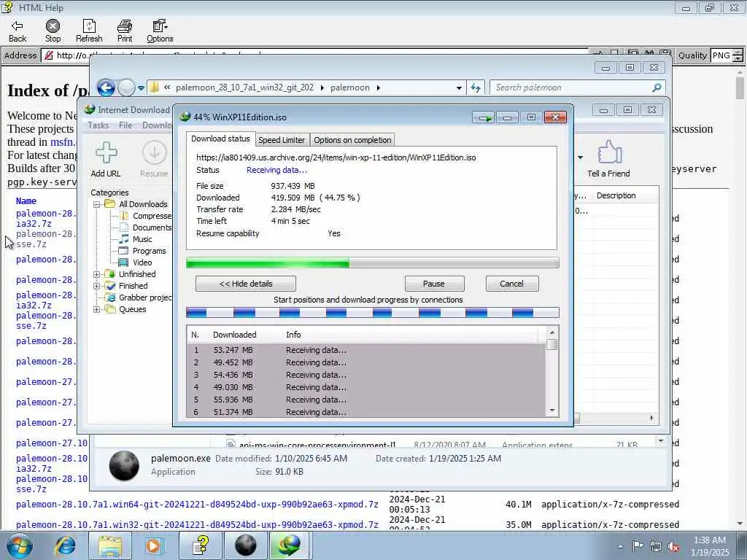The width and height of the screenshot is (747, 560).
Task: Open the Windows Start orb
Action: tap(20, 545)
